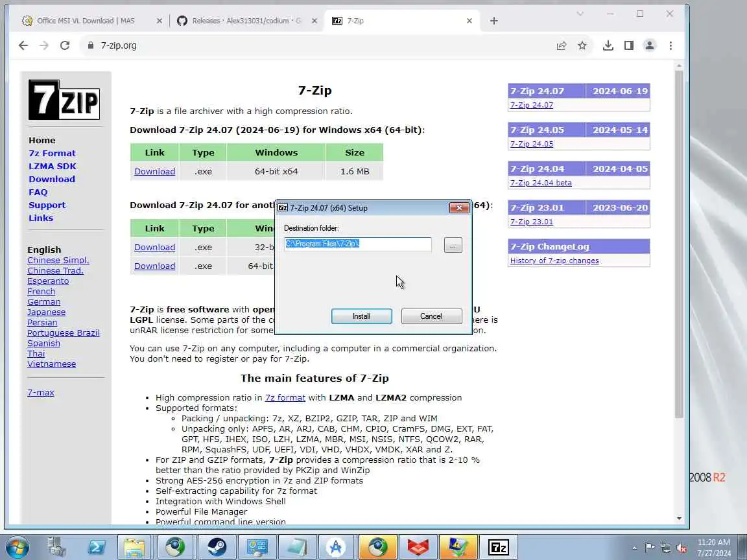
Task: Open the Support sidebar link
Action: (47, 205)
